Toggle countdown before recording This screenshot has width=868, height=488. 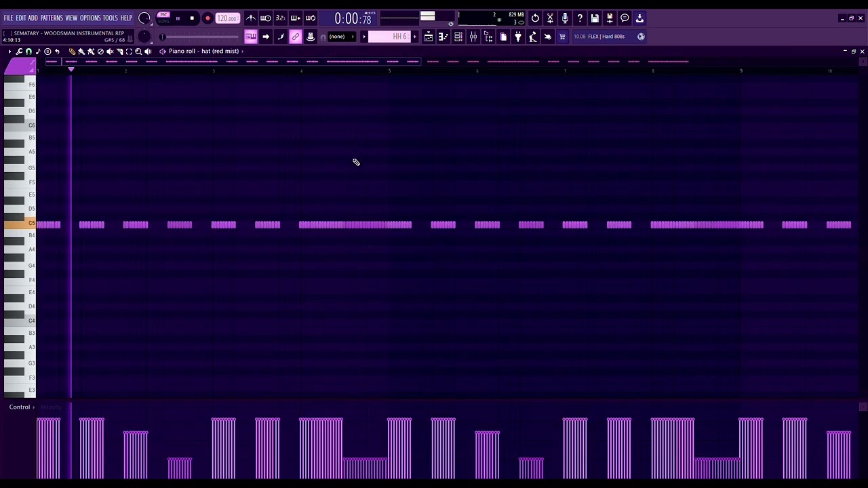pos(281,18)
